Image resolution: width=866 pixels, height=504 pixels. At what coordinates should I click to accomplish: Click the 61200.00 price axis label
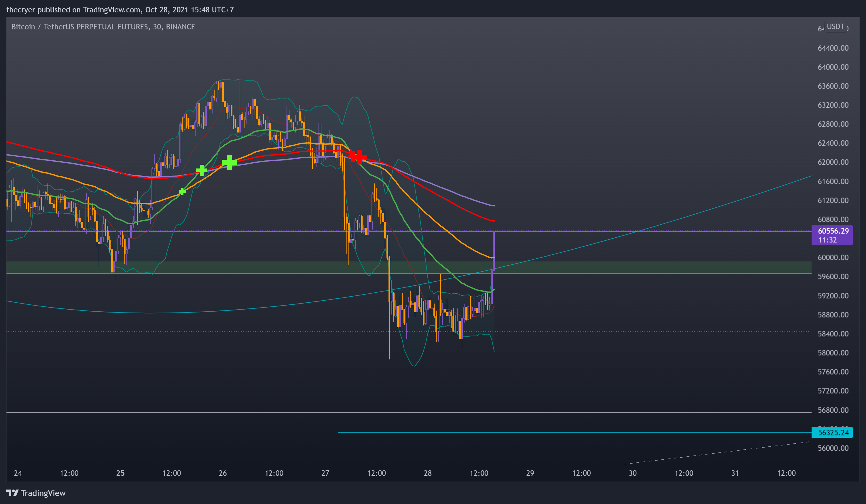(833, 201)
